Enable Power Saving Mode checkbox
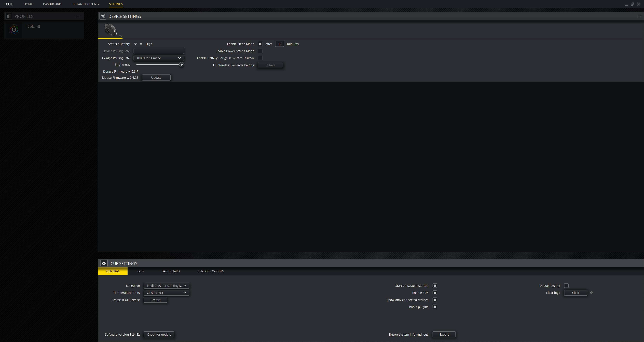 (260, 51)
